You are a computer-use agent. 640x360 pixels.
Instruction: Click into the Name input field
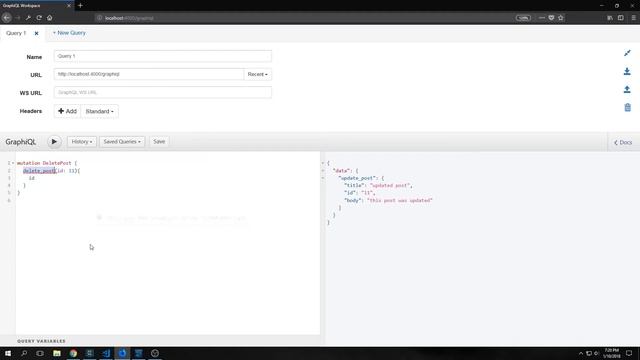pos(162,56)
